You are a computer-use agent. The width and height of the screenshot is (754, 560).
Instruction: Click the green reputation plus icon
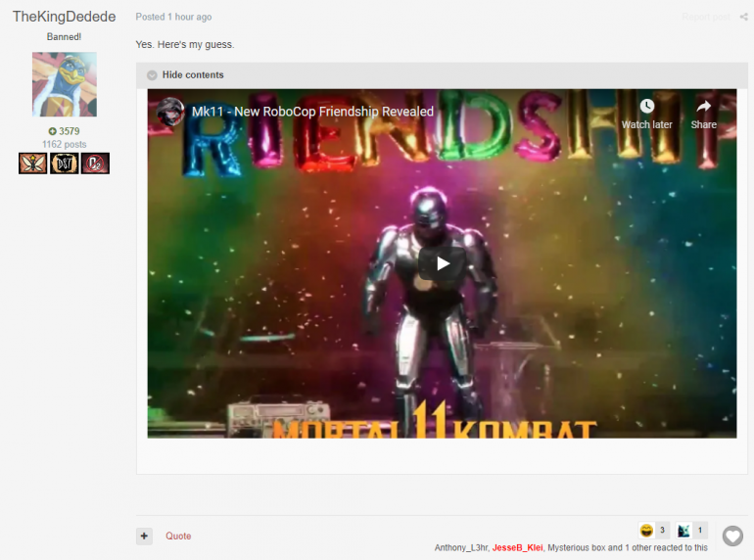tap(52, 131)
